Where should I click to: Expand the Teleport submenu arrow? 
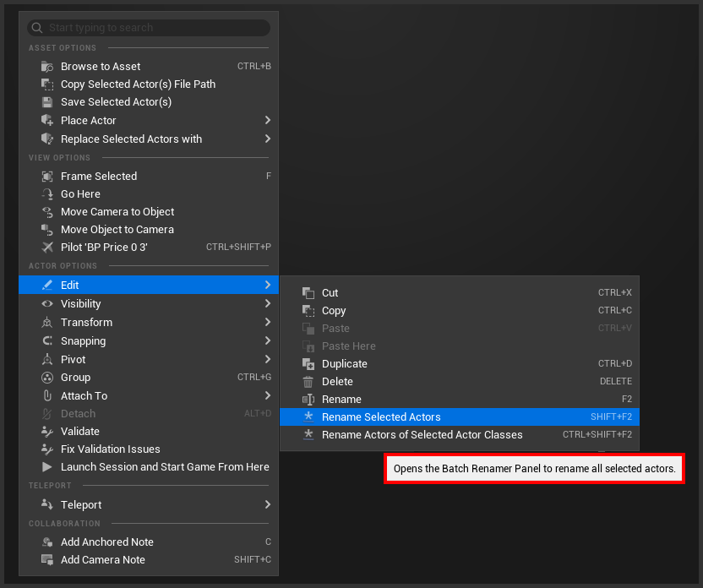(x=268, y=504)
